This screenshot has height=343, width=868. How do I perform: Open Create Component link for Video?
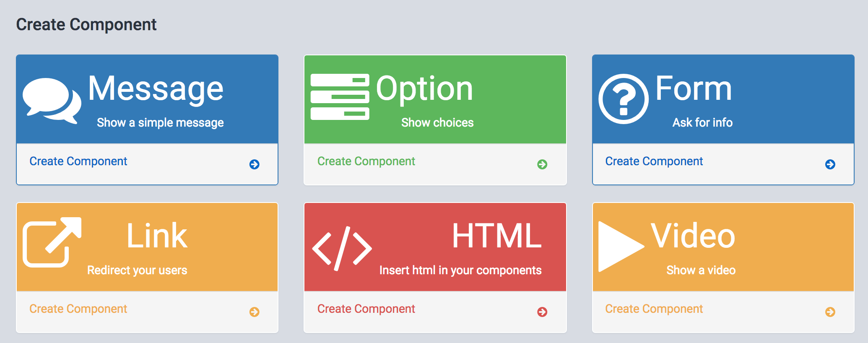[654, 309]
